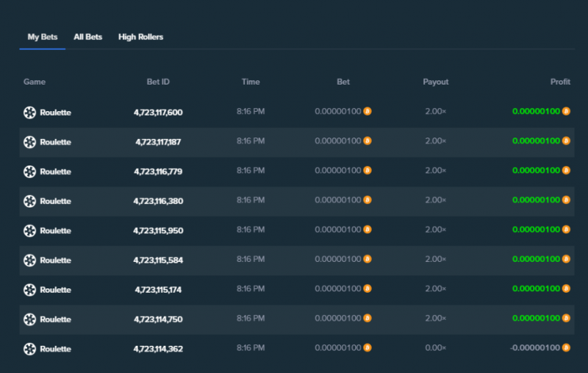Screen dimensions: 588x373
Task: Open bet ID 4,723,114,750
Action: (158, 319)
